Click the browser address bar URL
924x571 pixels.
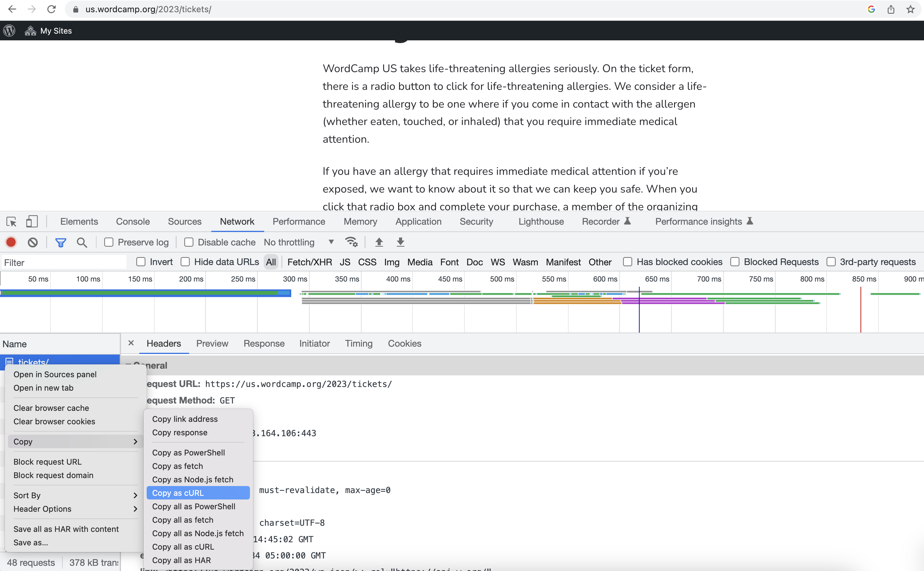pos(148,9)
